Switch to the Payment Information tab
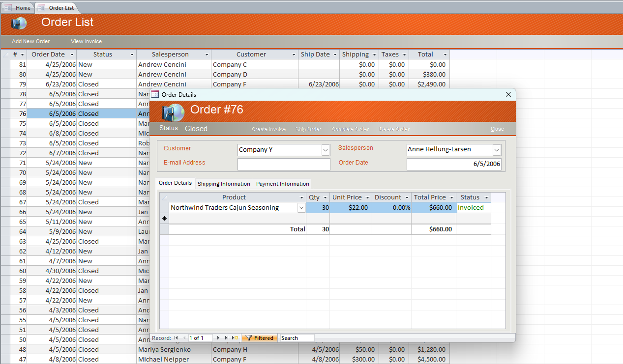623x364 pixels. pyautogui.click(x=283, y=184)
